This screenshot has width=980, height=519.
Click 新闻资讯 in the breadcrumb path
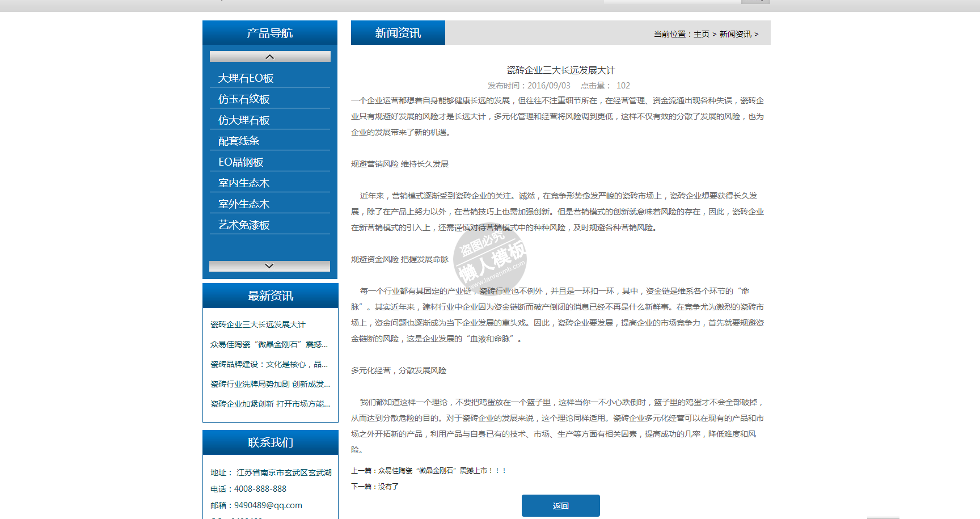(735, 34)
